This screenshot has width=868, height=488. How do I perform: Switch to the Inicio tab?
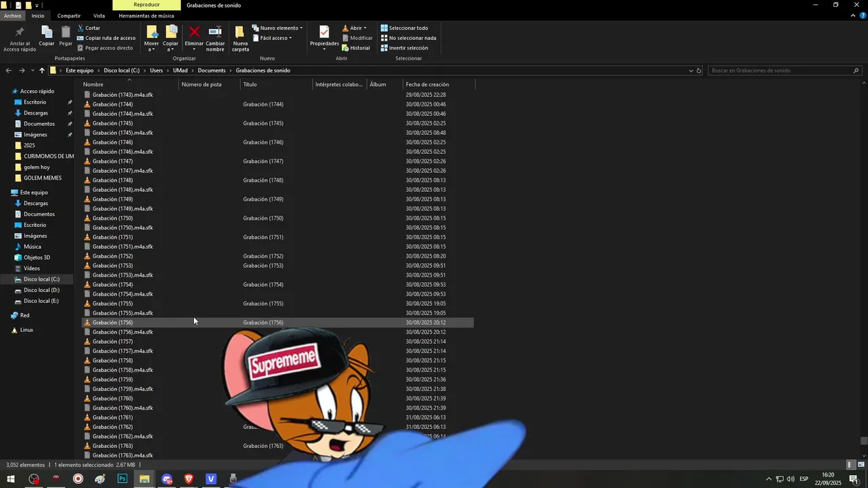coord(38,16)
